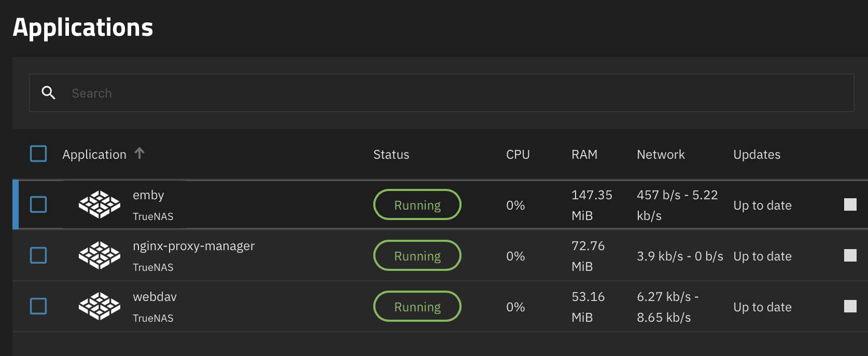Click the nginx-proxy-manager app logo icon
The image size is (868, 356).
[x=99, y=255]
